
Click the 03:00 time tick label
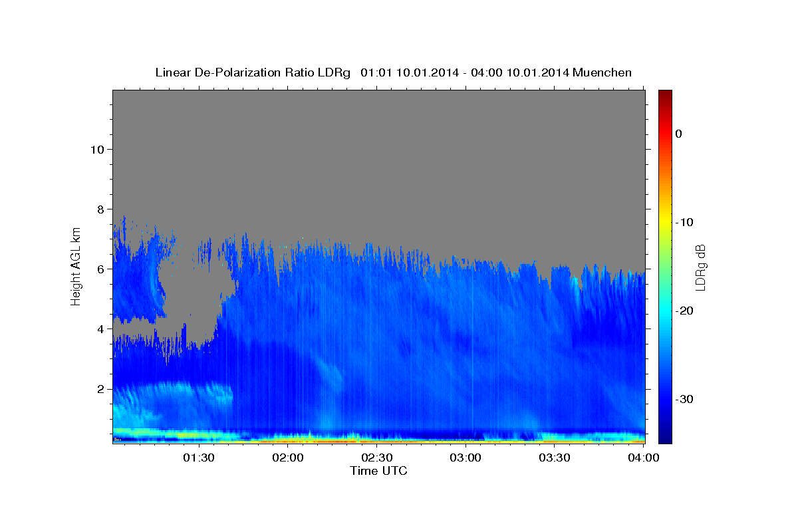[465, 458]
